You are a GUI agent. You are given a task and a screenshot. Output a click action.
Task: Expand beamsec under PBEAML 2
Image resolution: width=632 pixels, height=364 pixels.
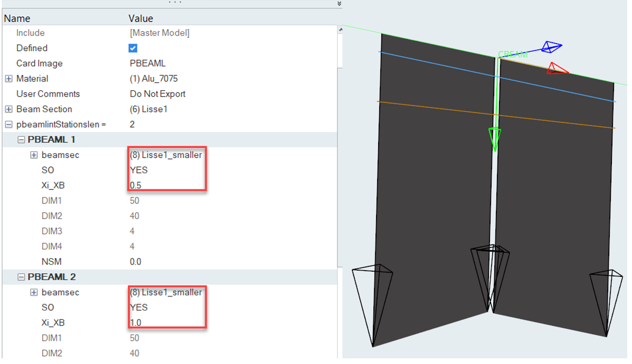(x=34, y=293)
